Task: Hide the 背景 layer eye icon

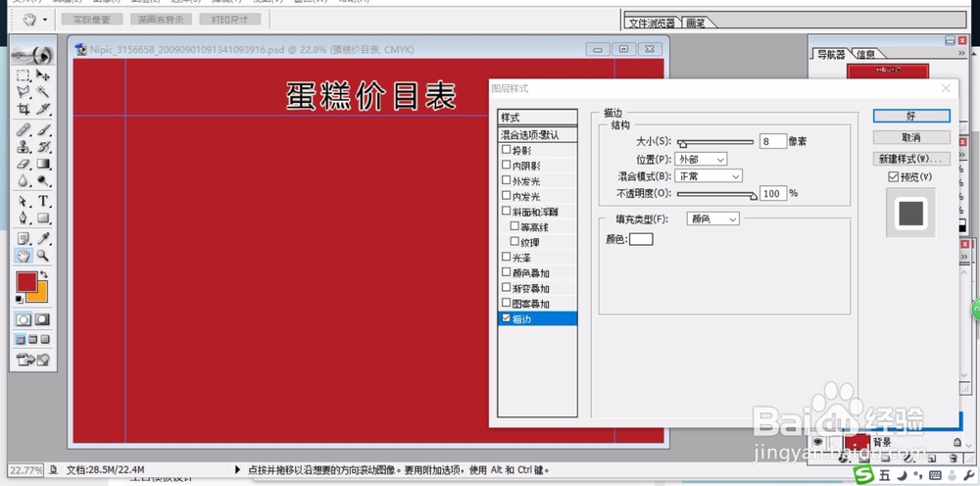Action: click(x=817, y=442)
